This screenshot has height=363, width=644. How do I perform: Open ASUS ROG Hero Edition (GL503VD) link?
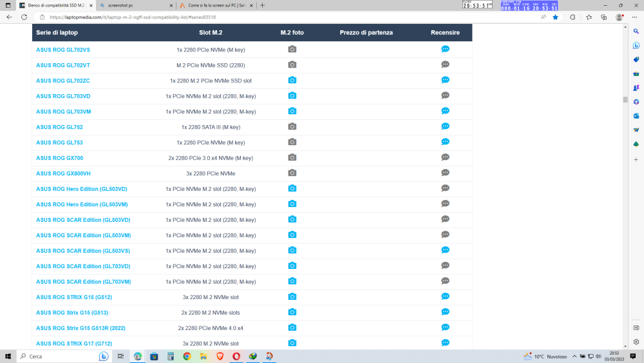click(82, 189)
